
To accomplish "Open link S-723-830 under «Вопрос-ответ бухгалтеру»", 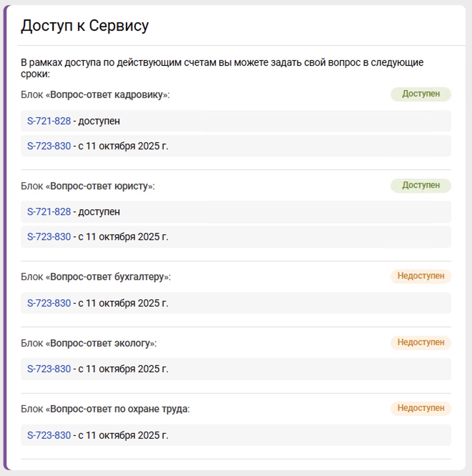I will 49,303.
